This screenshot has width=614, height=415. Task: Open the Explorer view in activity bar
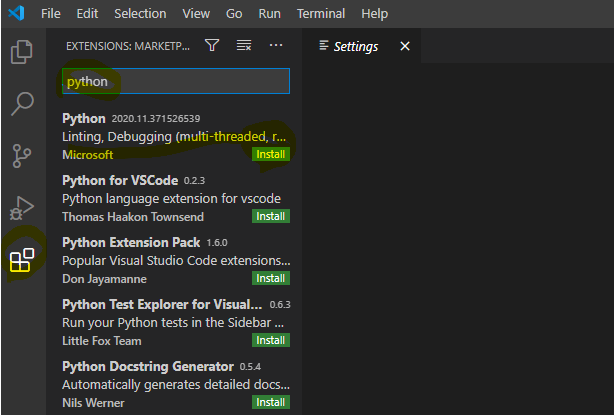pos(22,52)
